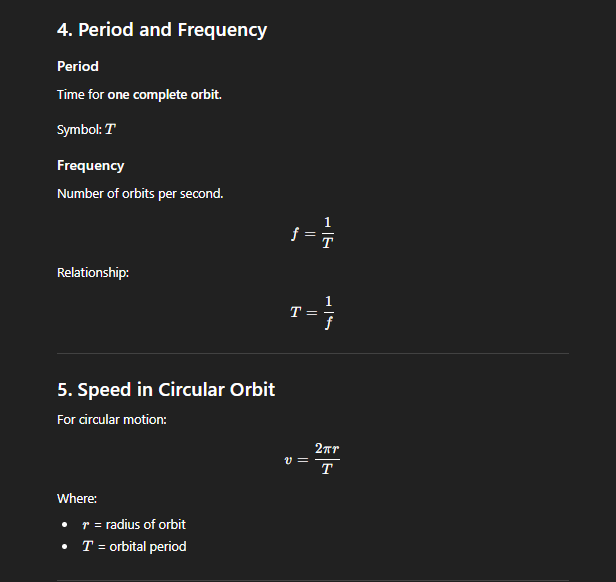Viewport: 616px width, 582px height.
Task: Select the "Period" subheading
Action: coord(78,66)
